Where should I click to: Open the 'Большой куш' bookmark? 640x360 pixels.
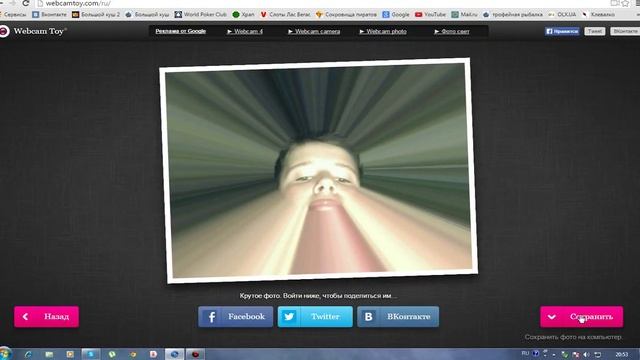click(x=147, y=14)
